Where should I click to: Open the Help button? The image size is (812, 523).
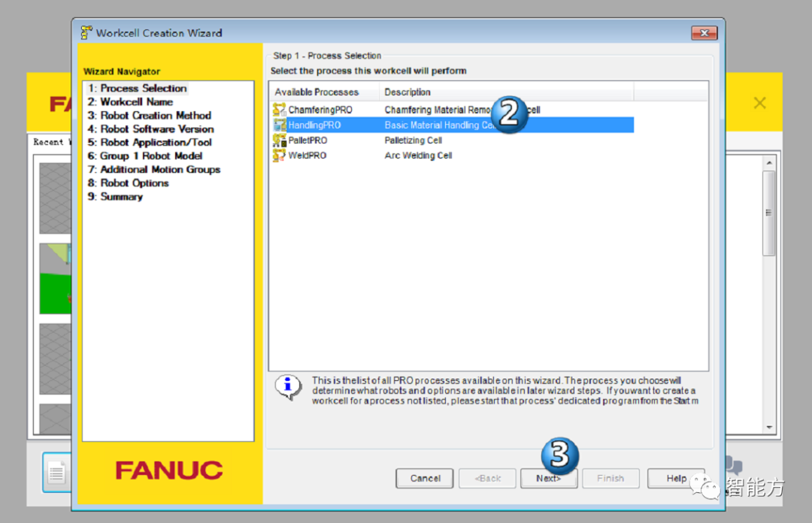click(676, 479)
